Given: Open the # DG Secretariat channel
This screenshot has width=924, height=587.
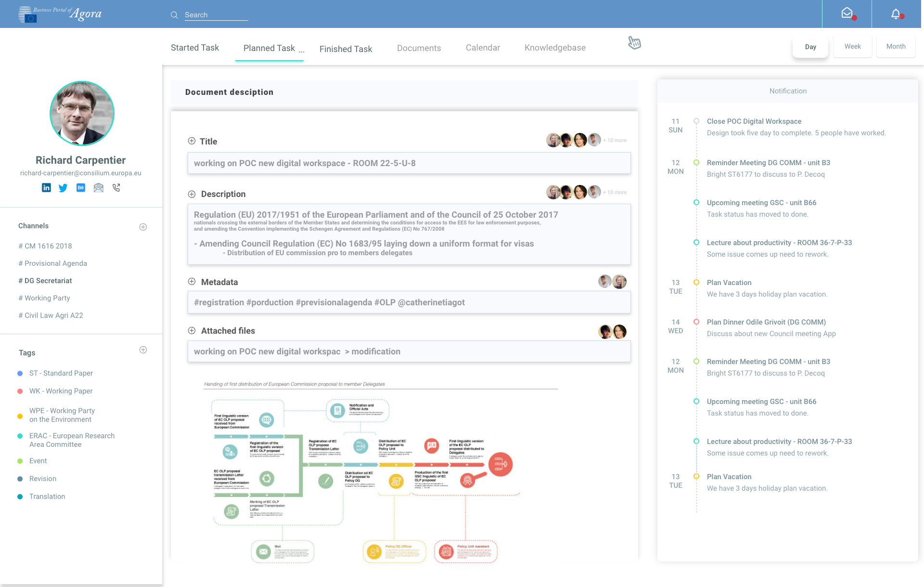Looking at the screenshot, I should 45,281.
